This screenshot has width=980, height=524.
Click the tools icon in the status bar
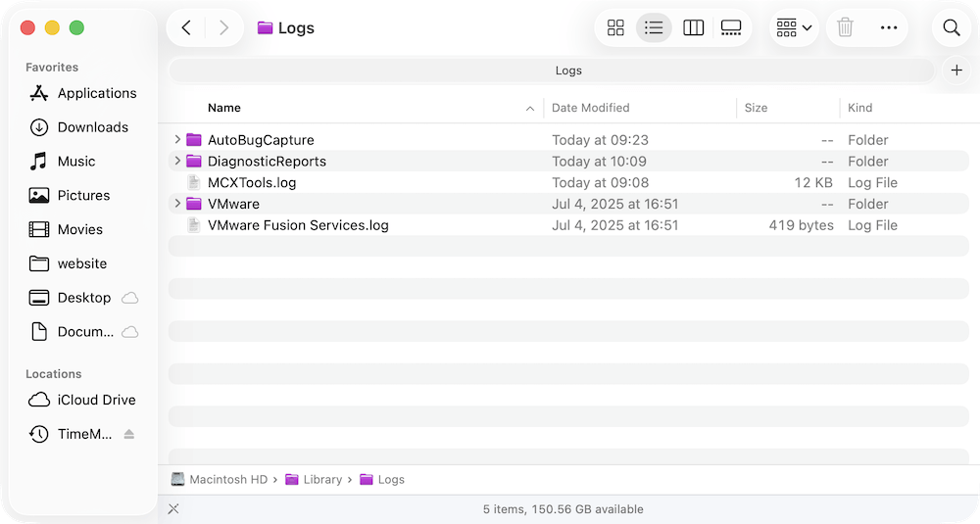pyautogui.click(x=173, y=509)
